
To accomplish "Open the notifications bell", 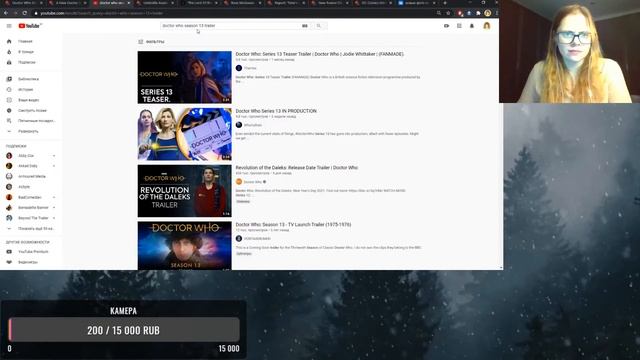I will click(x=472, y=26).
